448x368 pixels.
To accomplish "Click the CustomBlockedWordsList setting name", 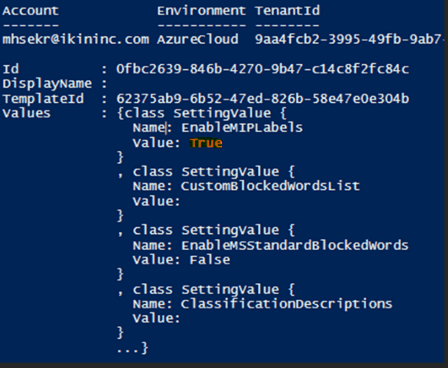I will pyautogui.click(x=270, y=186).
